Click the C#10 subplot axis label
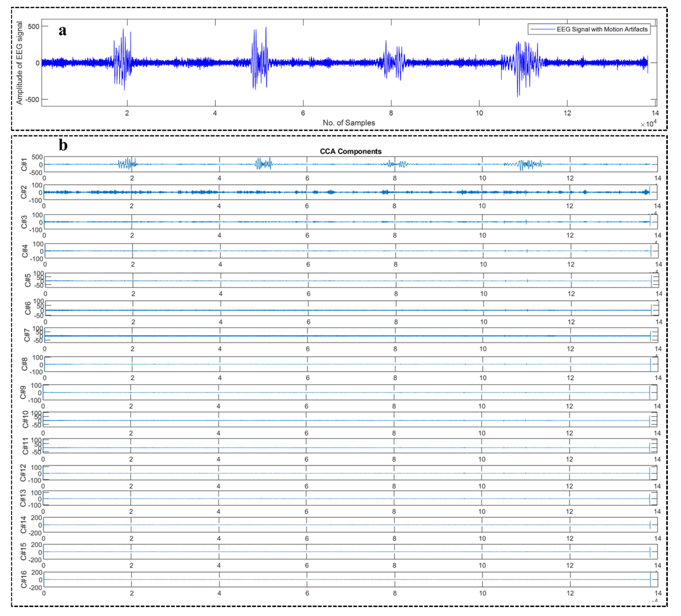This screenshot has width=681, height=616. (26, 420)
